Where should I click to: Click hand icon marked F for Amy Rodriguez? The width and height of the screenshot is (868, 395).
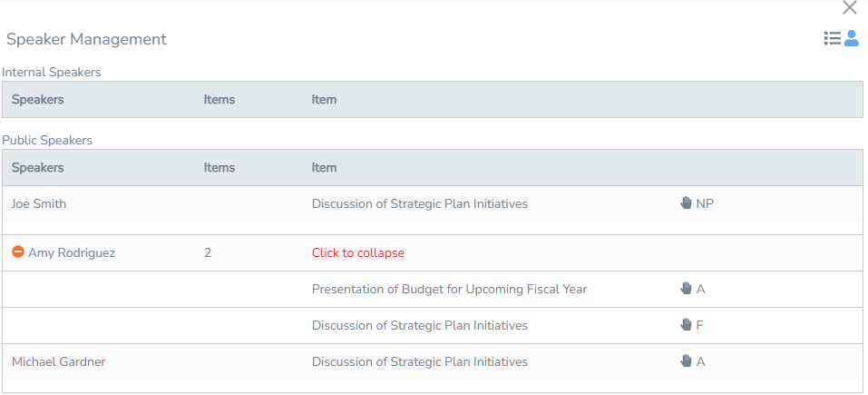[686, 325]
